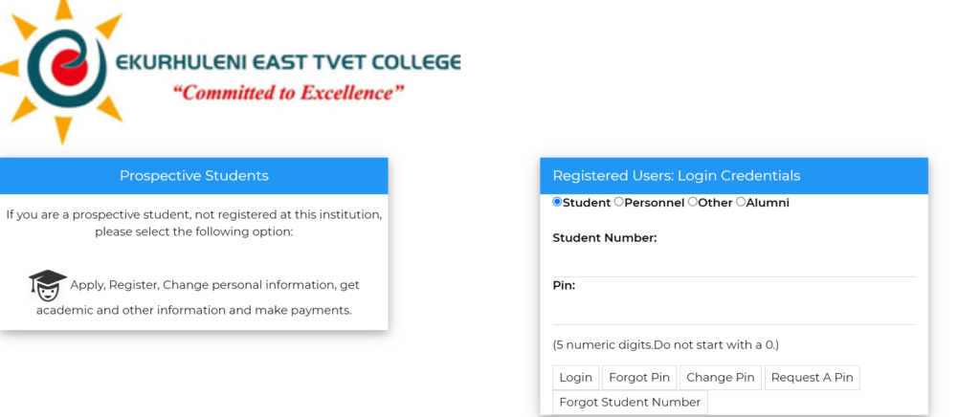Click the Prospective Students panel header
The image size is (980, 417).
pyautogui.click(x=193, y=176)
